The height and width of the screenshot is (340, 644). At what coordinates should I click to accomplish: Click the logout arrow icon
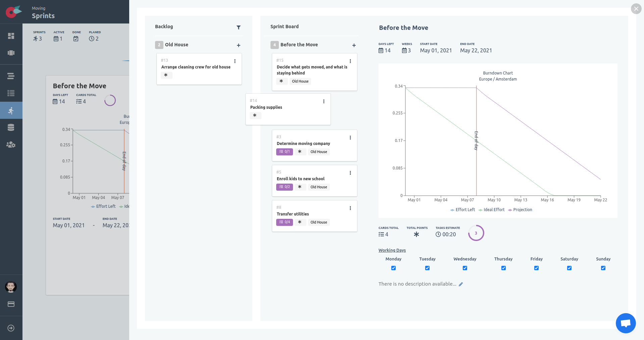tap(11, 328)
